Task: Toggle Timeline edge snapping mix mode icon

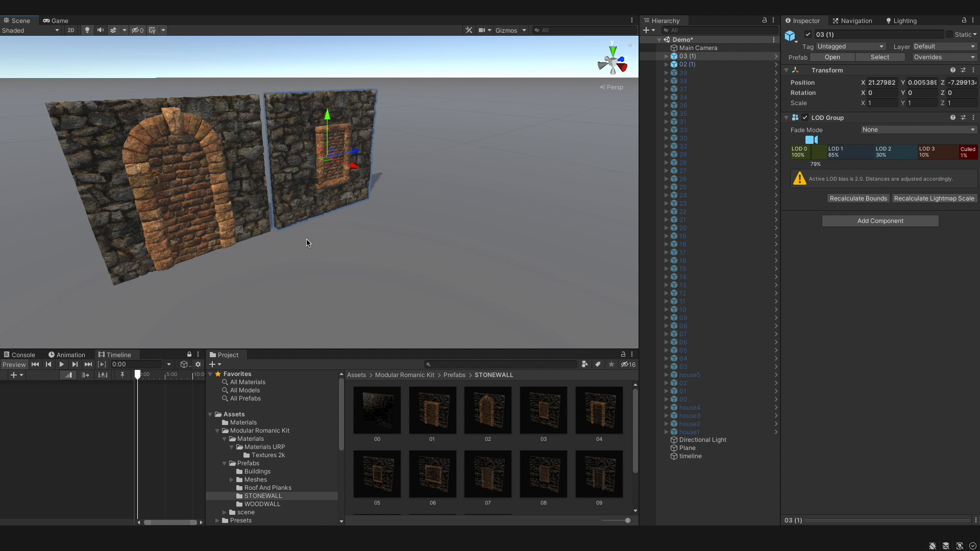Action: coord(68,375)
